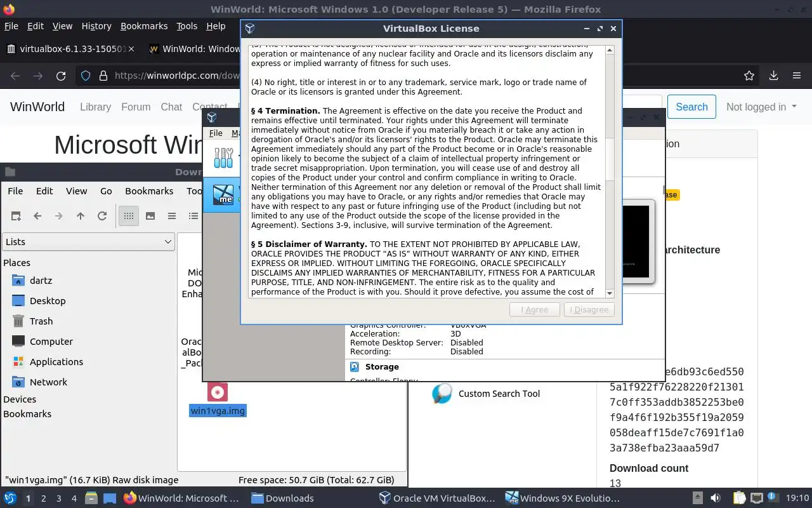Open Firefox downloads panel
The width and height of the screenshot is (812, 508).
pos(773,76)
